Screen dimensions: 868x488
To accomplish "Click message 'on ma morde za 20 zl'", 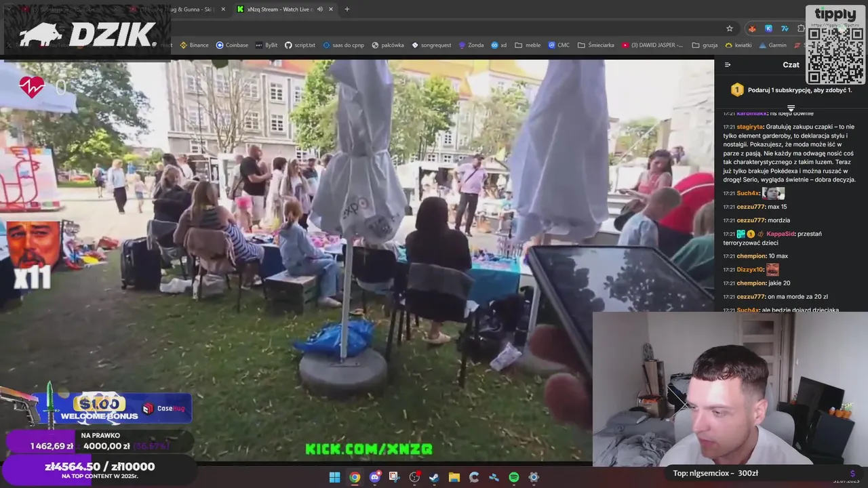I will tap(797, 297).
